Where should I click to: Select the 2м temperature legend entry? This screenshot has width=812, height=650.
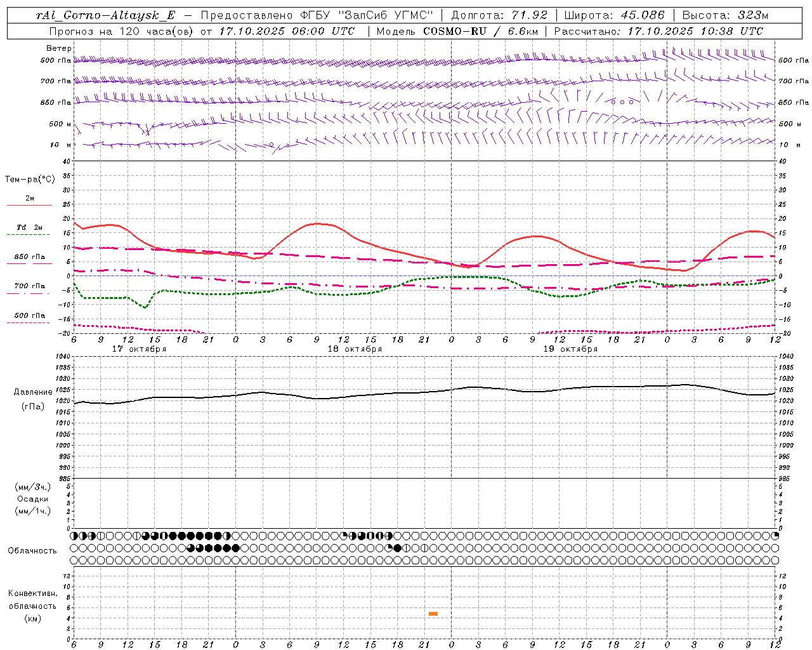30,198
